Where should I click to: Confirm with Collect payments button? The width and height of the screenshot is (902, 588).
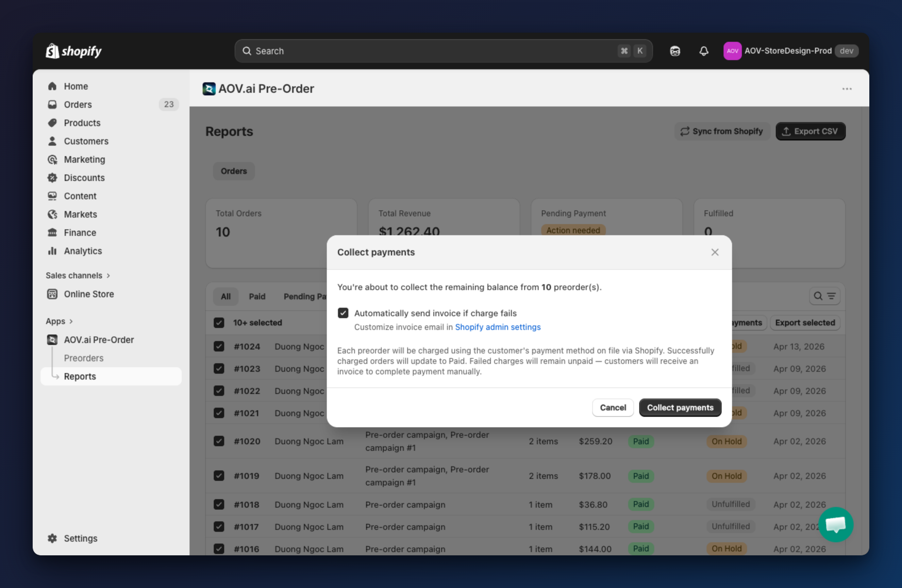[680, 408]
